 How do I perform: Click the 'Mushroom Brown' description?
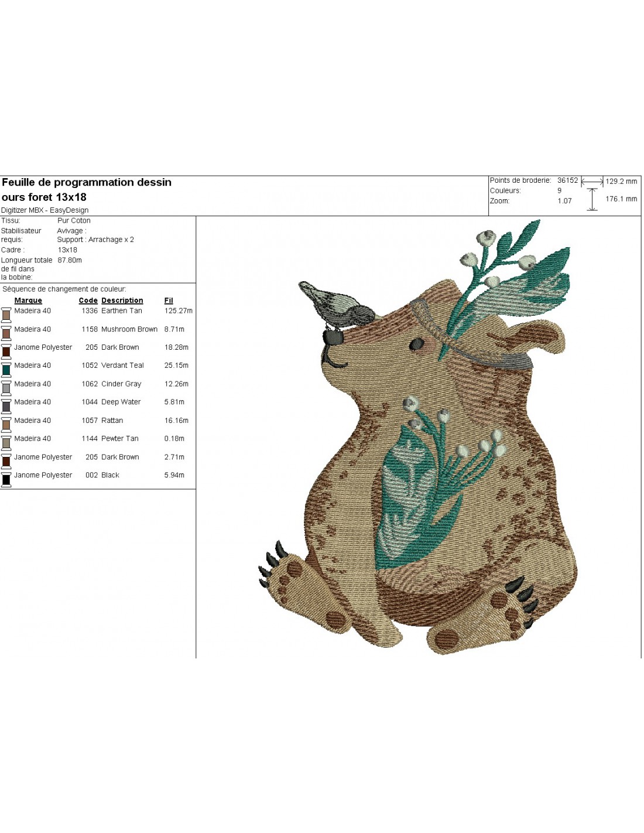pos(129,329)
